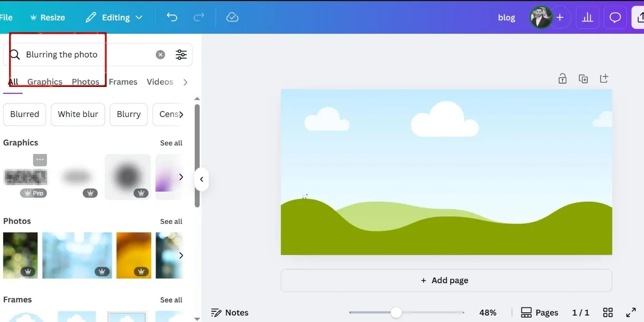Click the 1 / 1 page counter
The height and width of the screenshot is (322, 644).
coord(581,312)
